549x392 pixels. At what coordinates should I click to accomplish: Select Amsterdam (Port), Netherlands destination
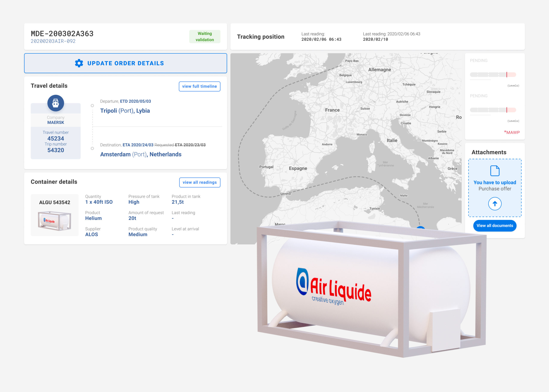pyautogui.click(x=141, y=155)
